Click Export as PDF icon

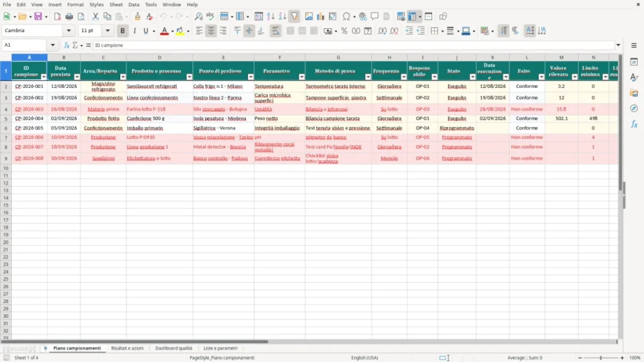click(57, 16)
